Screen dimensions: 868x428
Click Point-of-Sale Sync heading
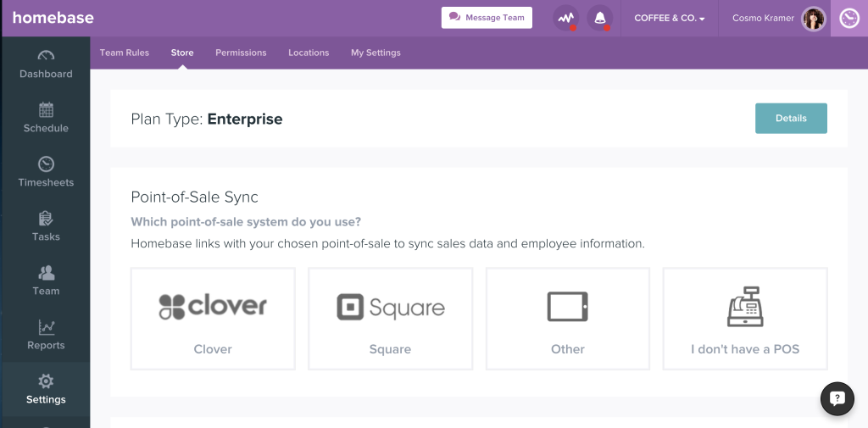click(194, 197)
